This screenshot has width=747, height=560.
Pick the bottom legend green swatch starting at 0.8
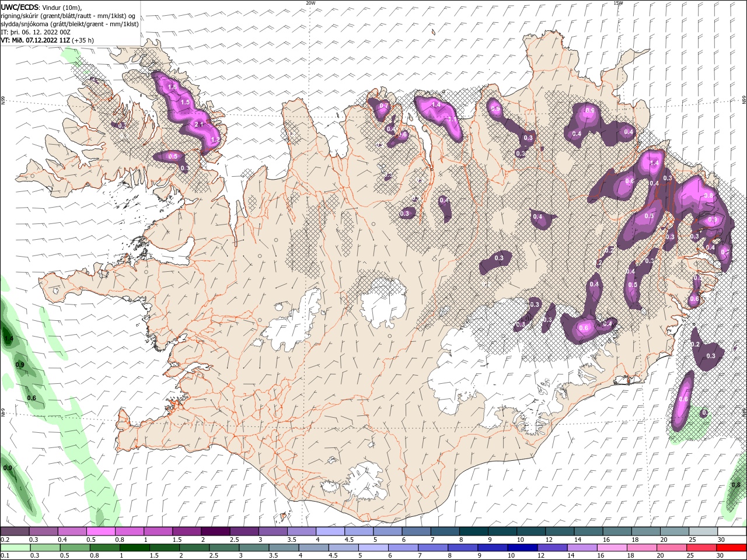pyautogui.click(x=104, y=548)
